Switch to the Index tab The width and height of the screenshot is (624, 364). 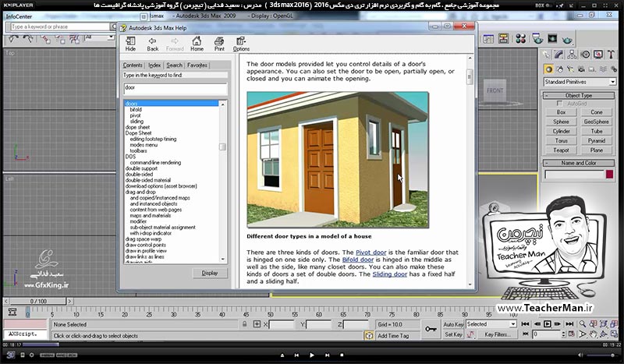[154, 65]
